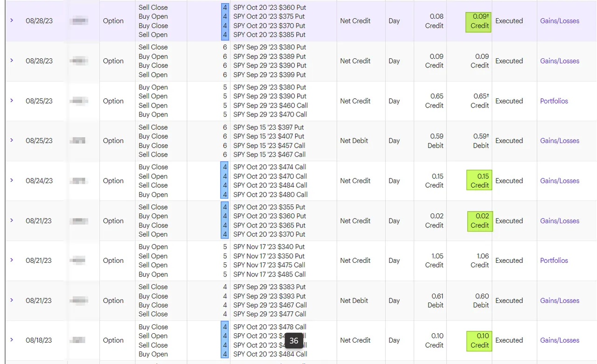Expand the 08/18/23 order row

point(12,340)
